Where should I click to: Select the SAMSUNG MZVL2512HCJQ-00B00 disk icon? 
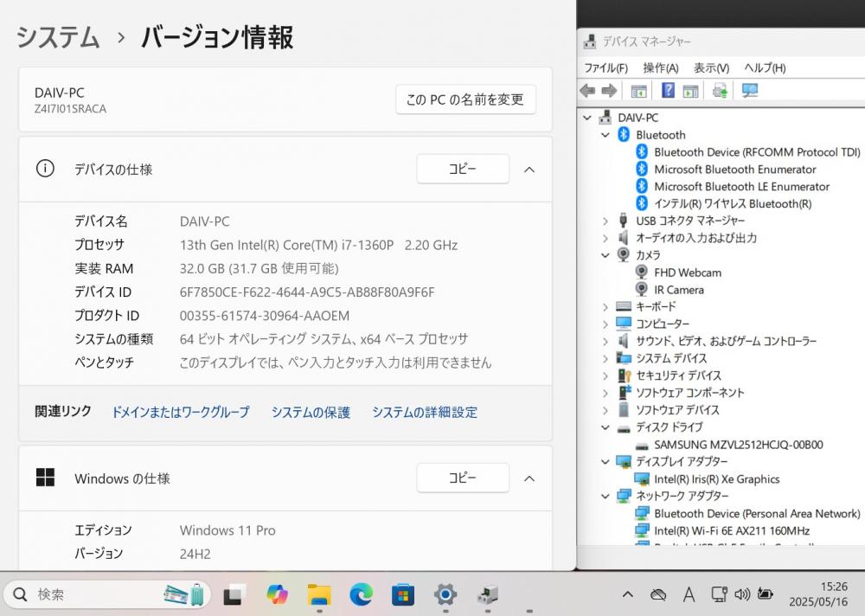click(642, 445)
